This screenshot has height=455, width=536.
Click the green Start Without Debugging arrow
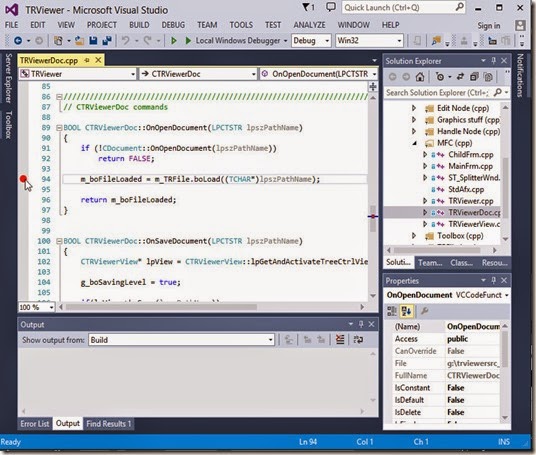[x=174, y=41]
